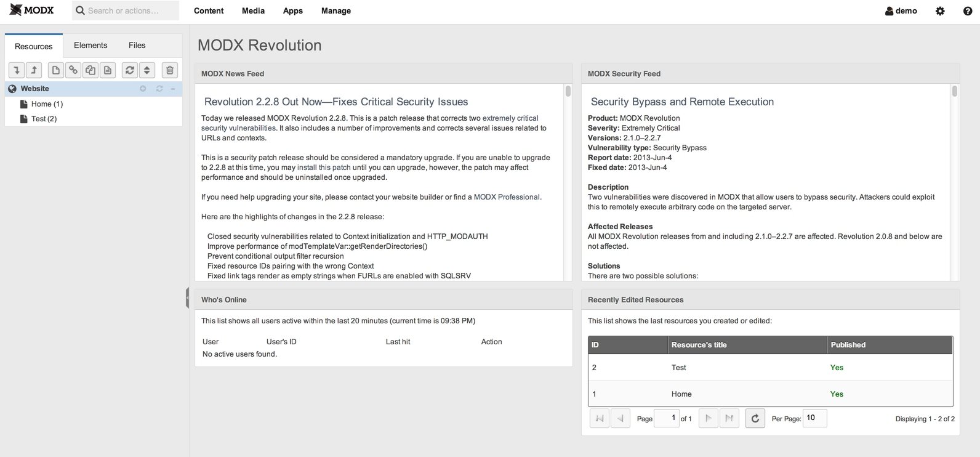
Task: Open the 'extremely critical security vulnerabilities' link
Action: pos(370,123)
